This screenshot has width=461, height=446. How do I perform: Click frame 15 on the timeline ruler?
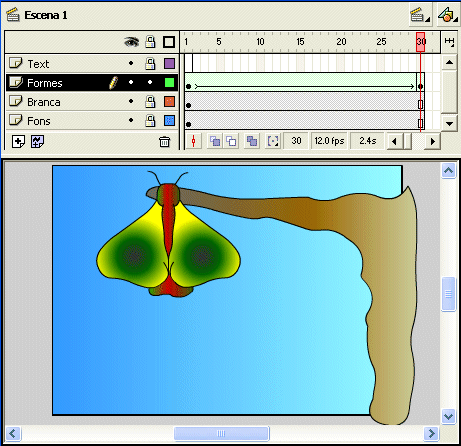[x=300, y=42]
